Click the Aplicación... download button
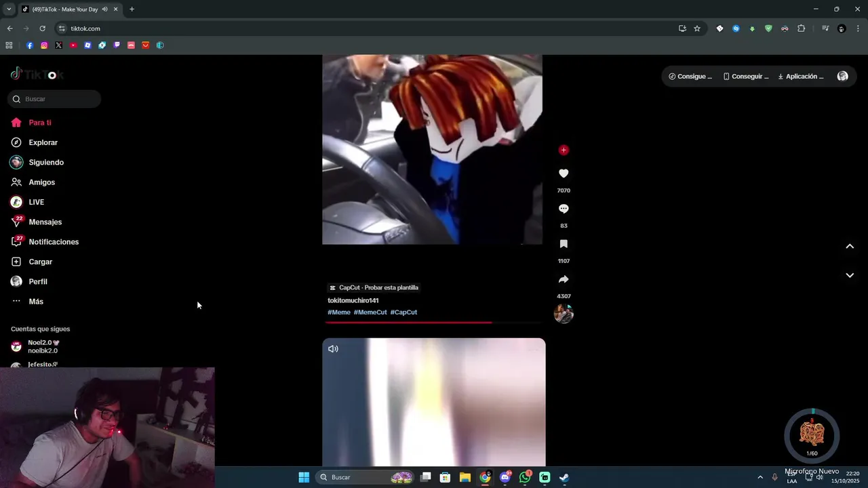 click(801, 77)
